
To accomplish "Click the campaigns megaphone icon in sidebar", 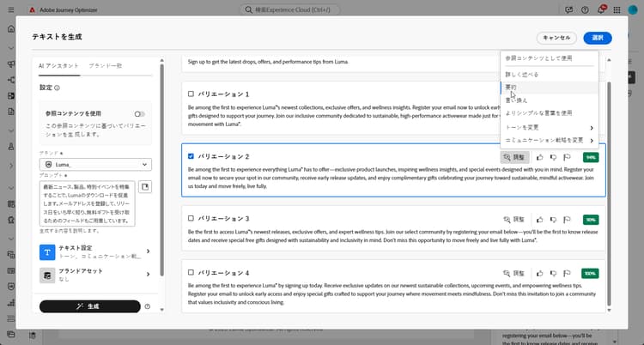I will (x=11, y=64).
